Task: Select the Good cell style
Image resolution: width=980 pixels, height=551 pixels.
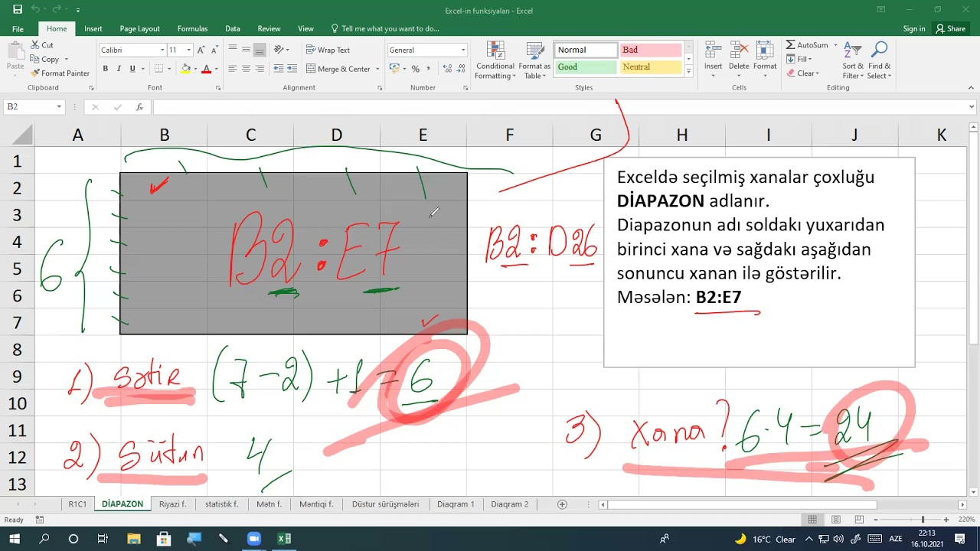Action: 586,67
